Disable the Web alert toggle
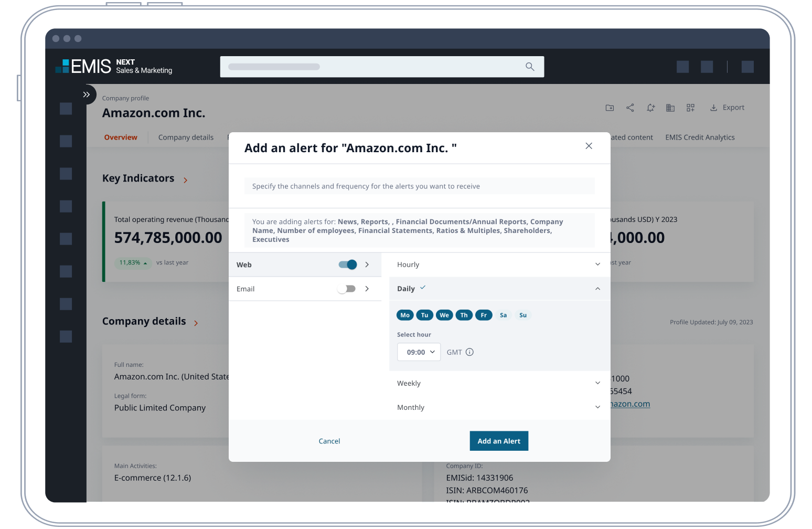Screen dimensions: 812x529 click(x=348, y=264)
